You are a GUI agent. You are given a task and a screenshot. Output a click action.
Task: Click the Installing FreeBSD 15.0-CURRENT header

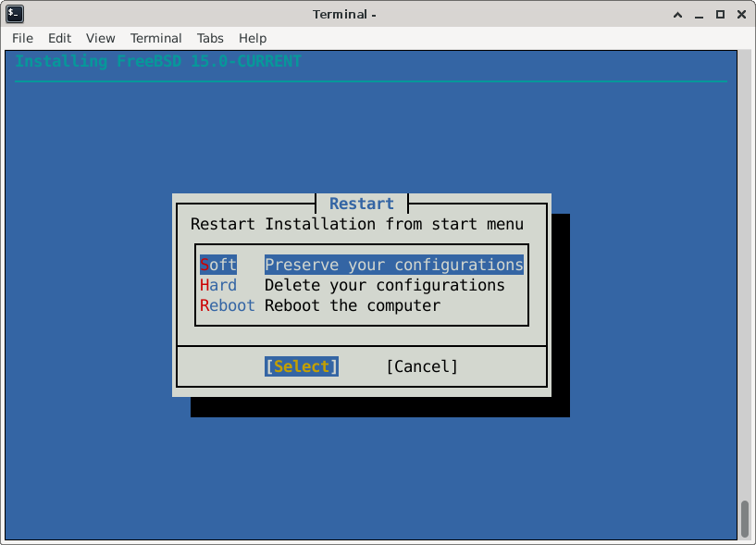(x=158, y=61)
